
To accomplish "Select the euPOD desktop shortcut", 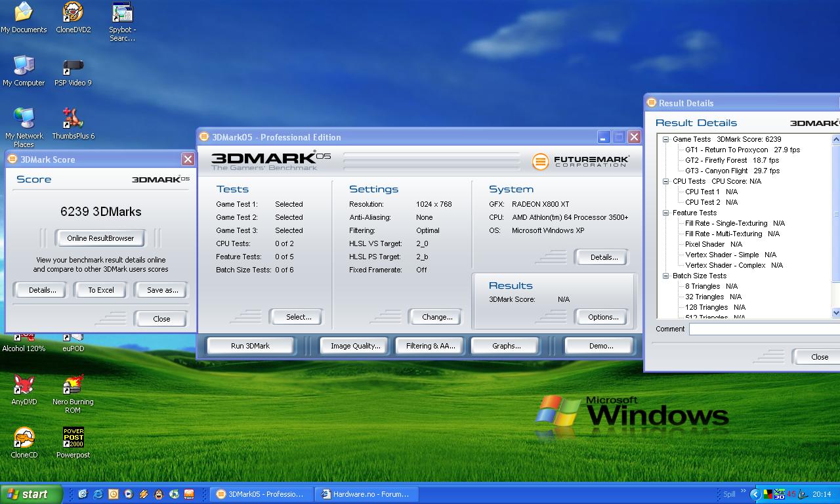I will tap(73, 343).
